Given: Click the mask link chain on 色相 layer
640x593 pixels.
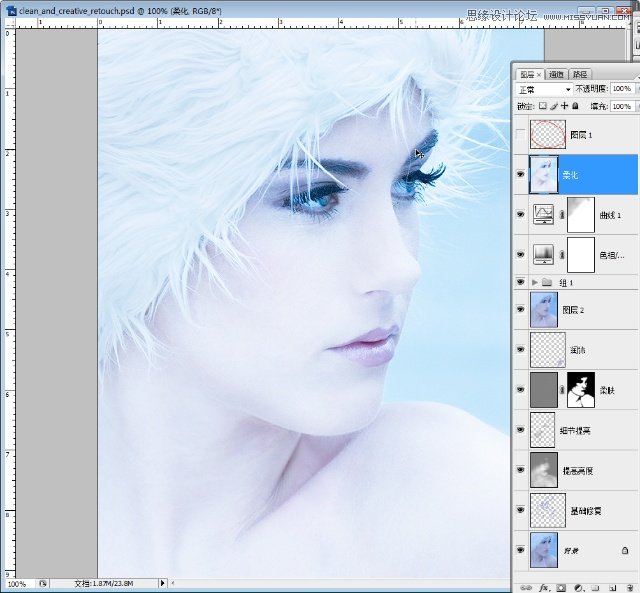Looking at the screenshot, I should (x=562, y=255).
